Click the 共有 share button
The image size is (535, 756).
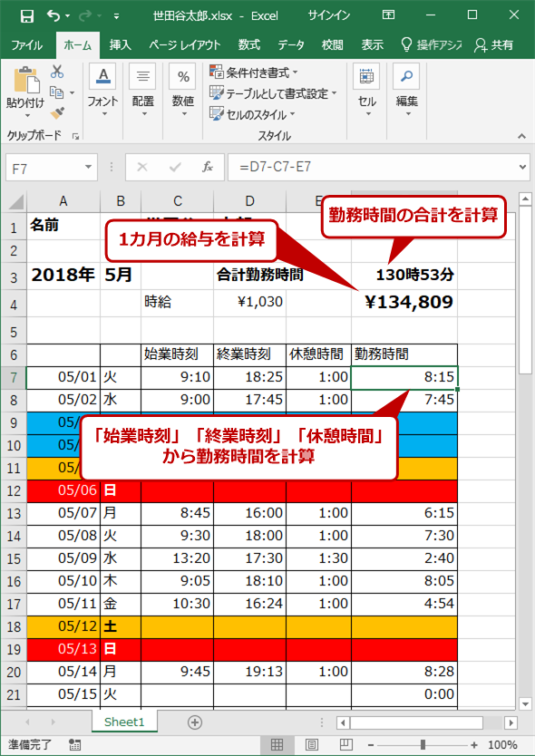[494, 45]
